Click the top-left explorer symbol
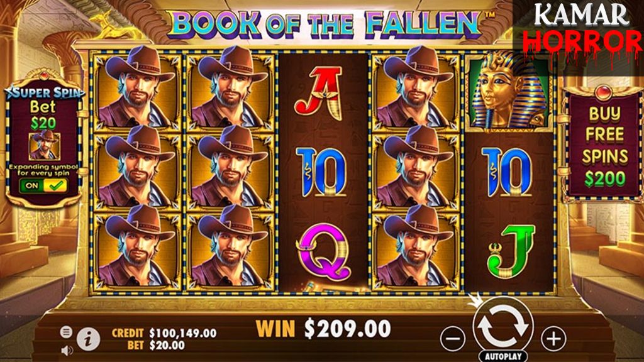This screenshot has width=644, height=362. [x=136, y=92]
